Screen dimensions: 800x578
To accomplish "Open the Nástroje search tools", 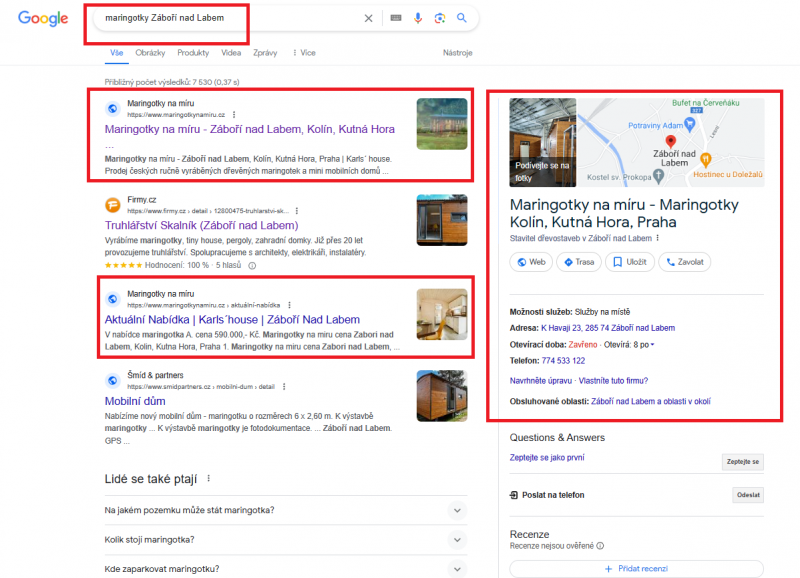I will click(457, 53).
